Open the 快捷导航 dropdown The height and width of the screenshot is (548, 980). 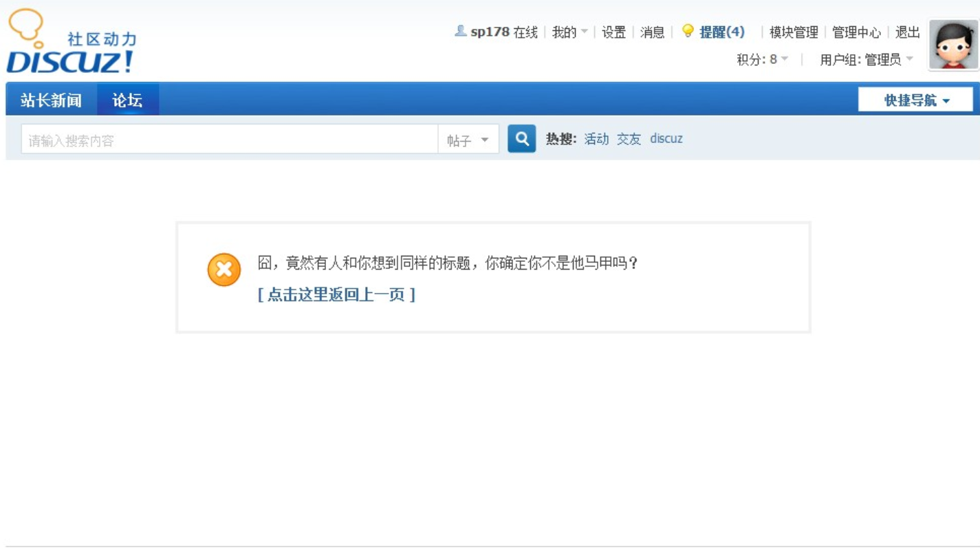[915, 100]
